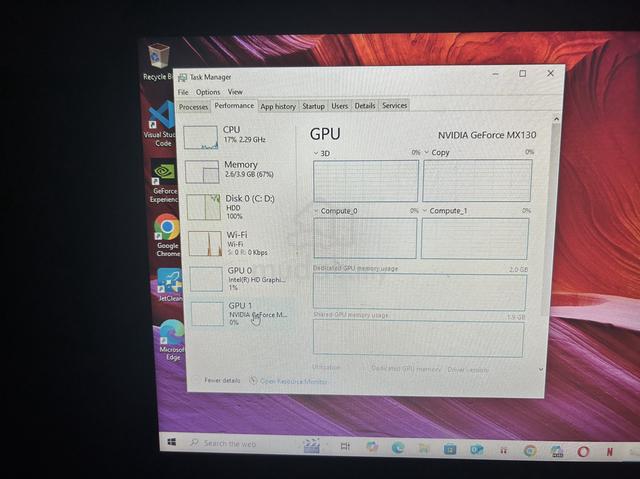Open the GeForce Experience desktop shortcut

pyautogui.click(x=164, y=182)
